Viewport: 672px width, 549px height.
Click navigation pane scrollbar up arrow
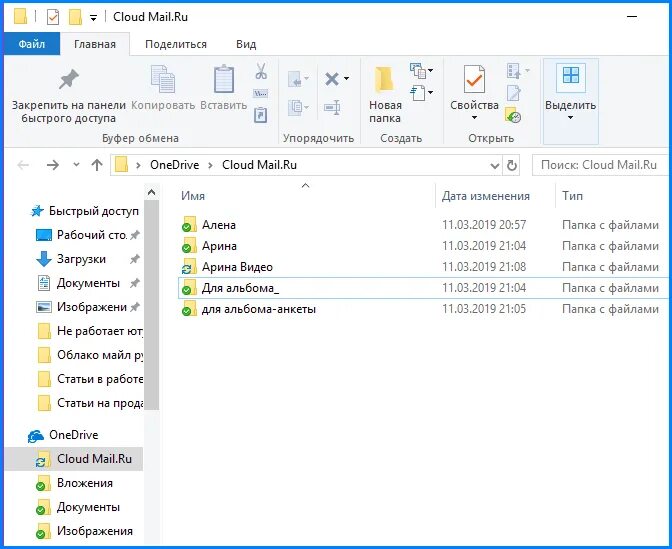151,192
